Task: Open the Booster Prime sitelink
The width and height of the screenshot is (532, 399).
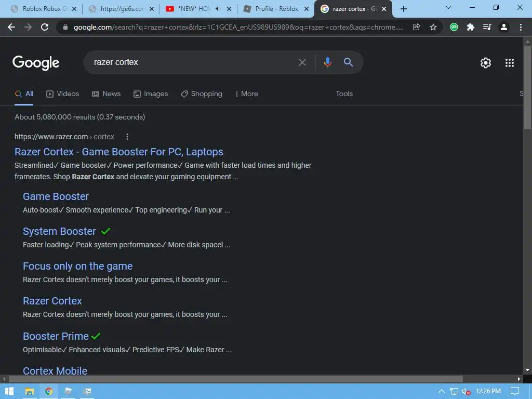Action: coord(56,336)
